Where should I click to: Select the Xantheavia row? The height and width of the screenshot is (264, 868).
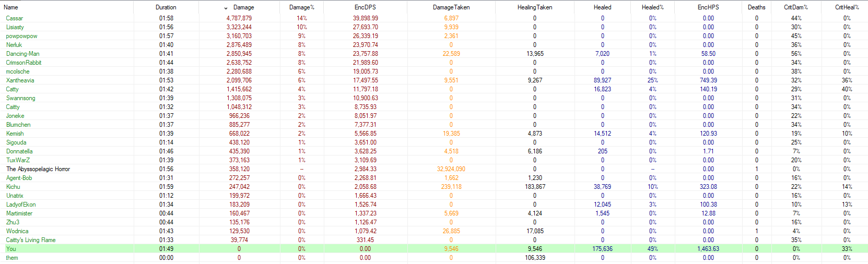click(x=20, y=80)
